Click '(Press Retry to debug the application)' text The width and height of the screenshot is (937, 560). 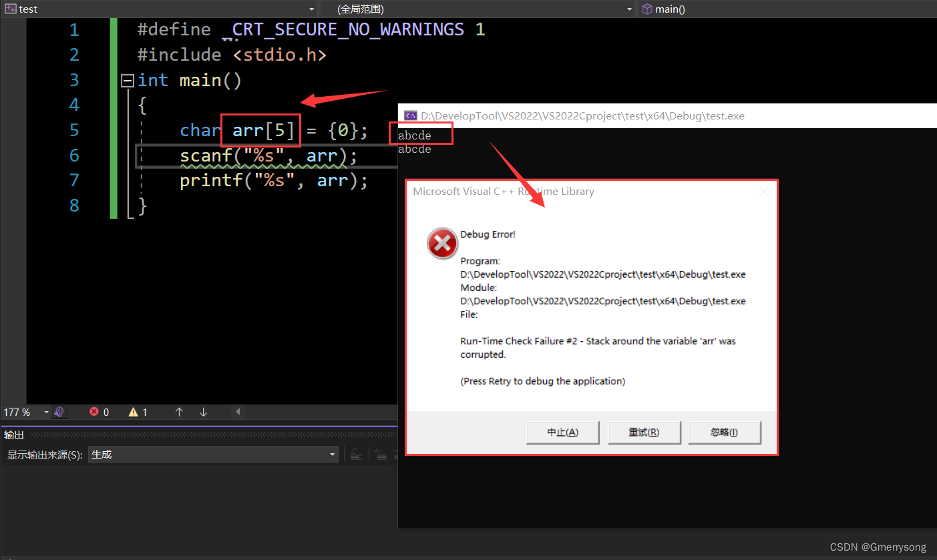coord(543,381)
